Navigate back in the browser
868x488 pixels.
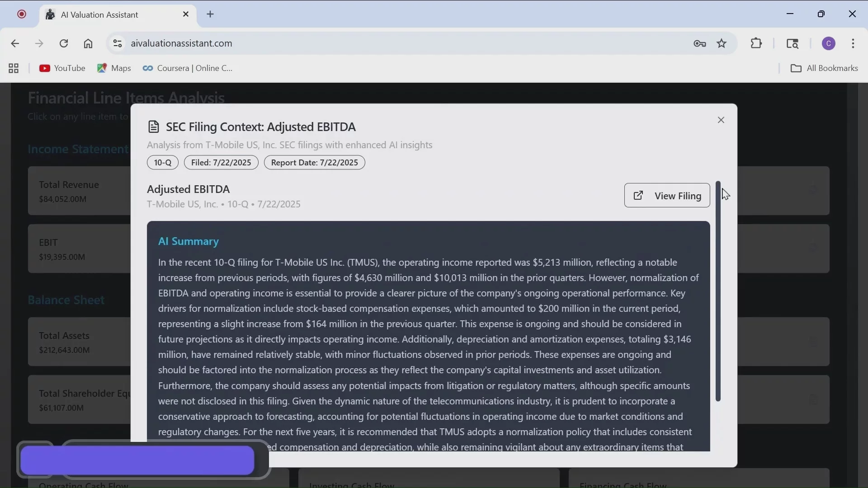tap(15, 43)
